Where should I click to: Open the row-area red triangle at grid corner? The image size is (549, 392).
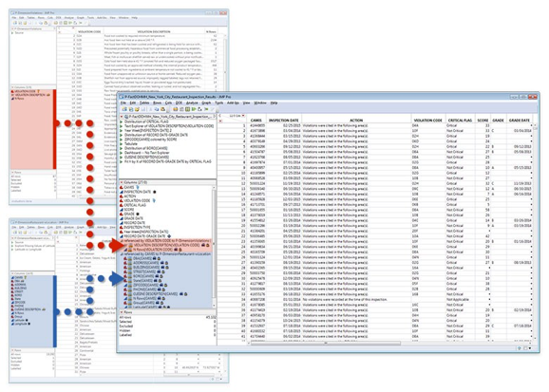pyautogui.click(x=220, y=121)
